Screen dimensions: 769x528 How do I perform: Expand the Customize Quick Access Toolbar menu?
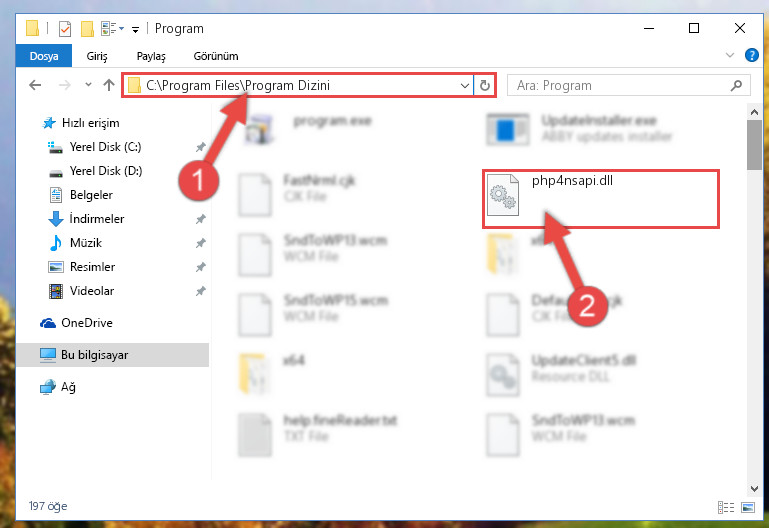coord(135,30)
